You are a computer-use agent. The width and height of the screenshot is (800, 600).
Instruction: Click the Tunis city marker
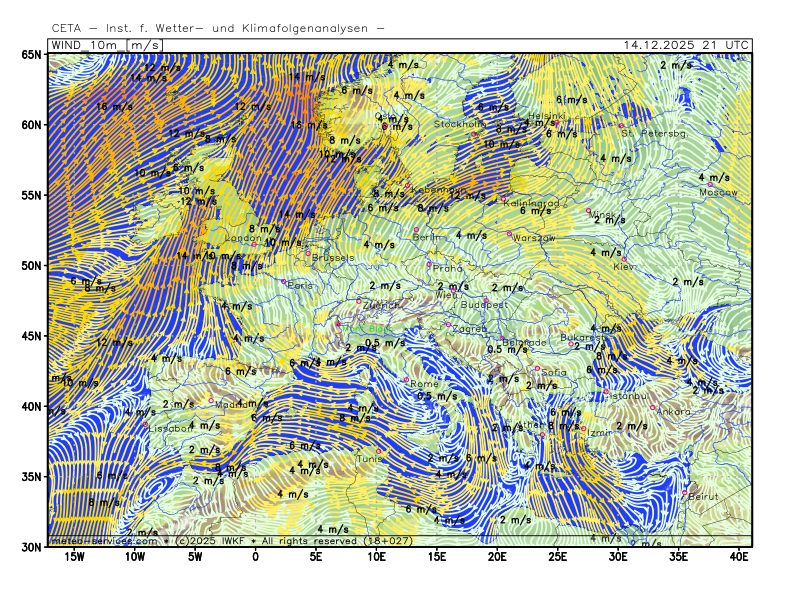[378, 451]
